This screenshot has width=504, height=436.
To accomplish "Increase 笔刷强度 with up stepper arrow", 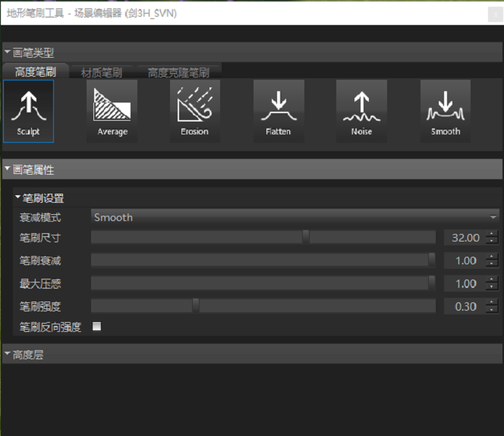I will coord(492,303).
